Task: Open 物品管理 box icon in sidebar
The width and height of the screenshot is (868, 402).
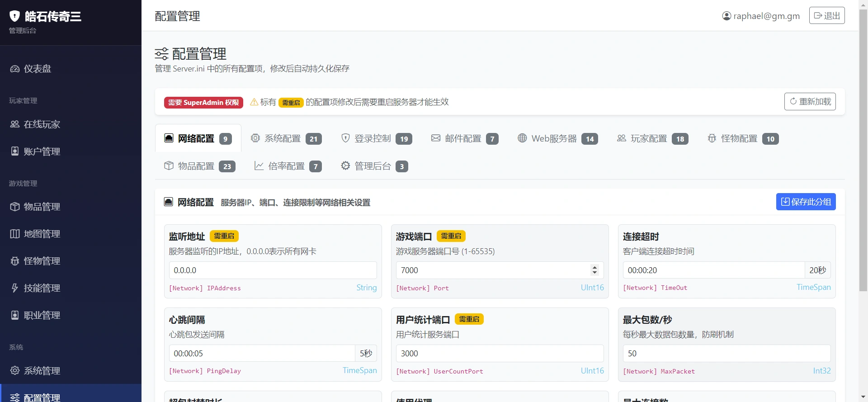Action: [15, 207]
